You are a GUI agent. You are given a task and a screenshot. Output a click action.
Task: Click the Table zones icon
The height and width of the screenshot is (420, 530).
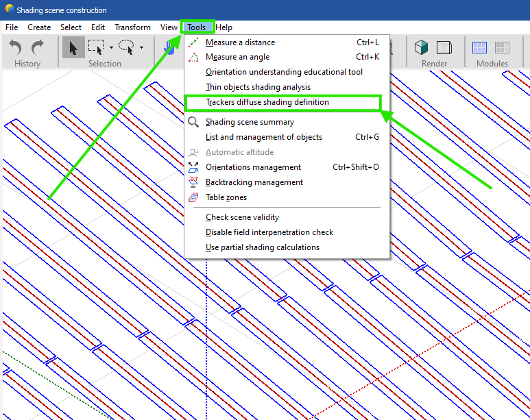pos(193,197)
